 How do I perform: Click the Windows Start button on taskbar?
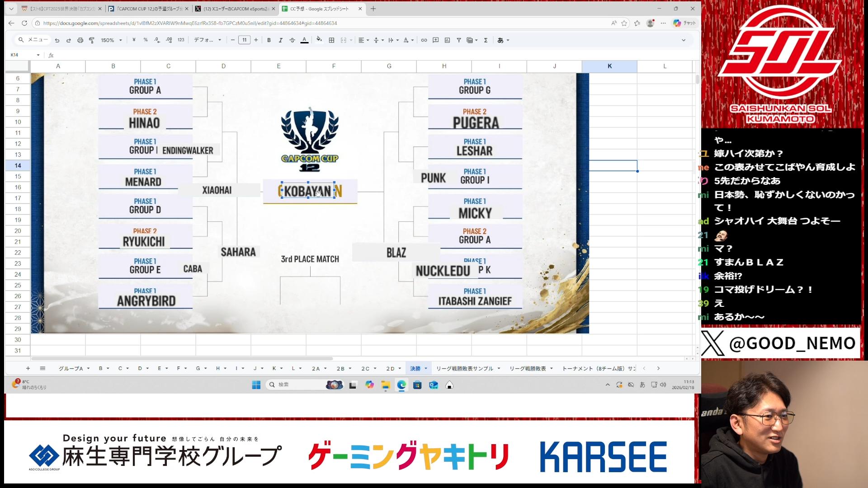click(x=256, y=385)
